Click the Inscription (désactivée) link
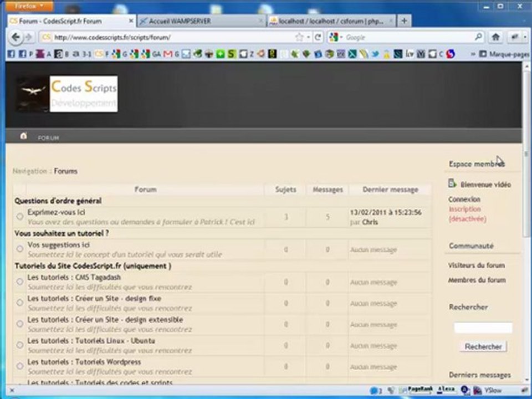 click(467, 214)
